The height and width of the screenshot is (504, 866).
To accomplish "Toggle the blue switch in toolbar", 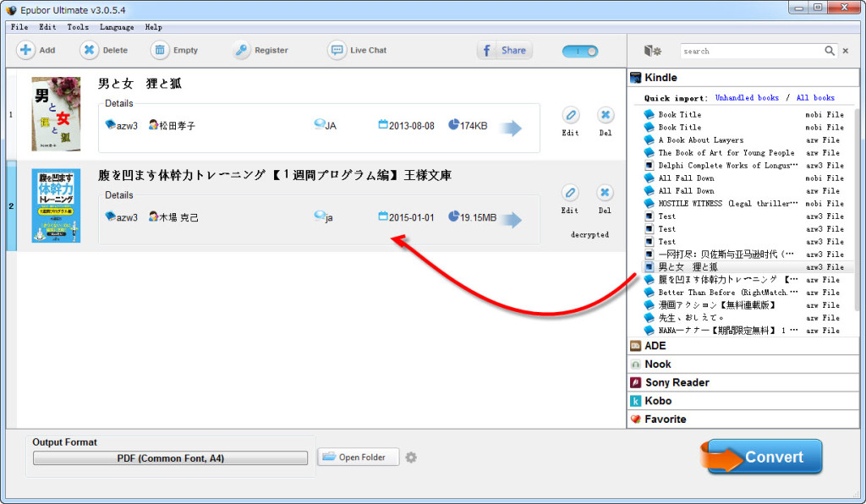I will pyautogui.click(x=580, y=52).
